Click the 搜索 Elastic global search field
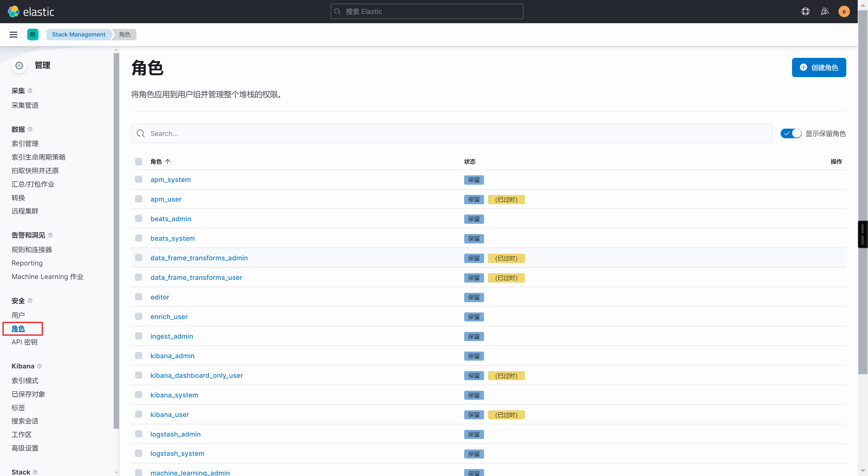The image size is (868, 476). (426, 11)
